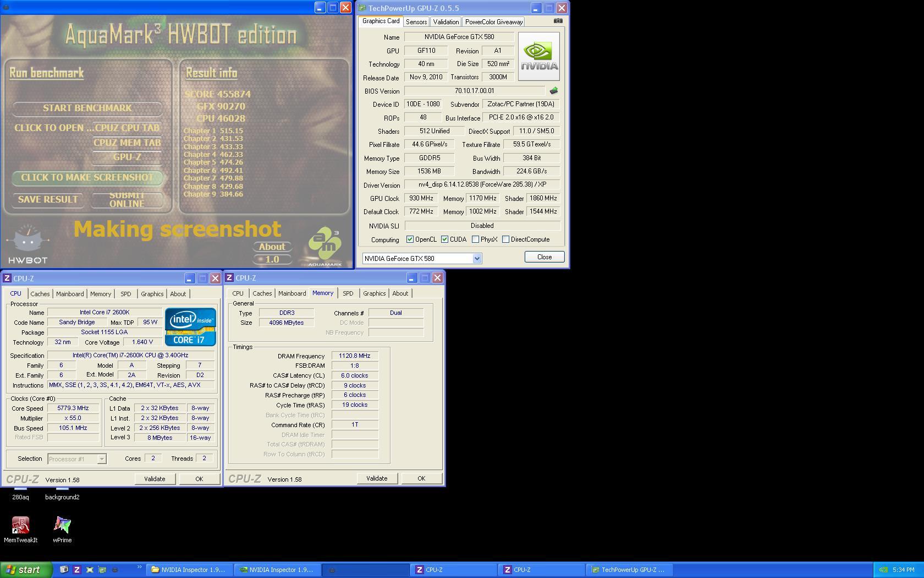Switch to NVIDIA Inspector folder taskbar item

coord(190,570)
